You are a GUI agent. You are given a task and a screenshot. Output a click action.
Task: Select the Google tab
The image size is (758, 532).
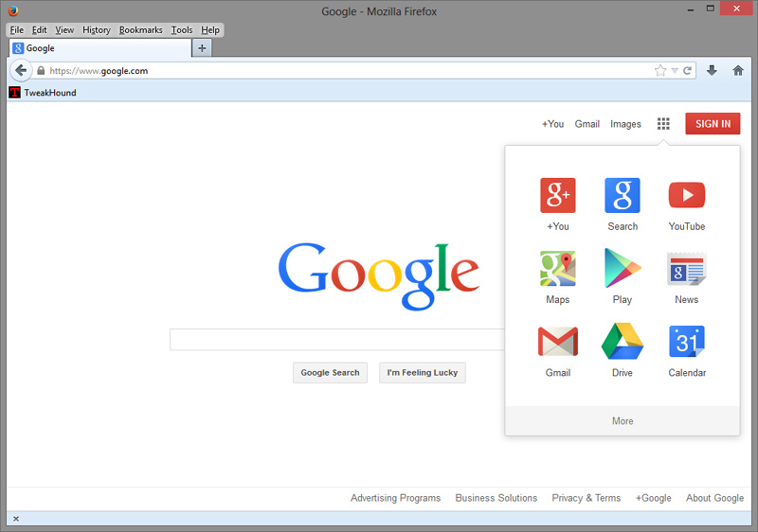(x=100, y=48)
